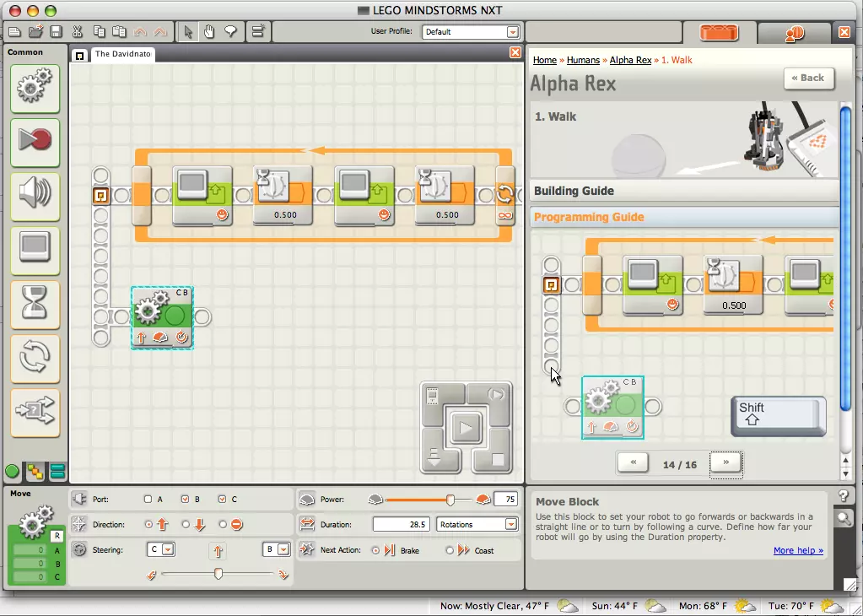Click the guide panel vertical scrollbar
The image size is (863, 616).
(x=846, y=259)
